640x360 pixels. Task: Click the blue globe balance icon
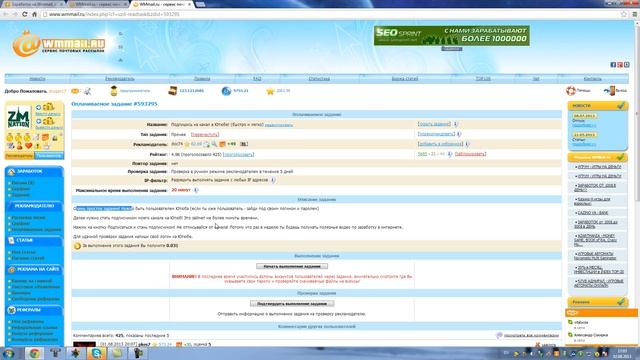(226, 91)
